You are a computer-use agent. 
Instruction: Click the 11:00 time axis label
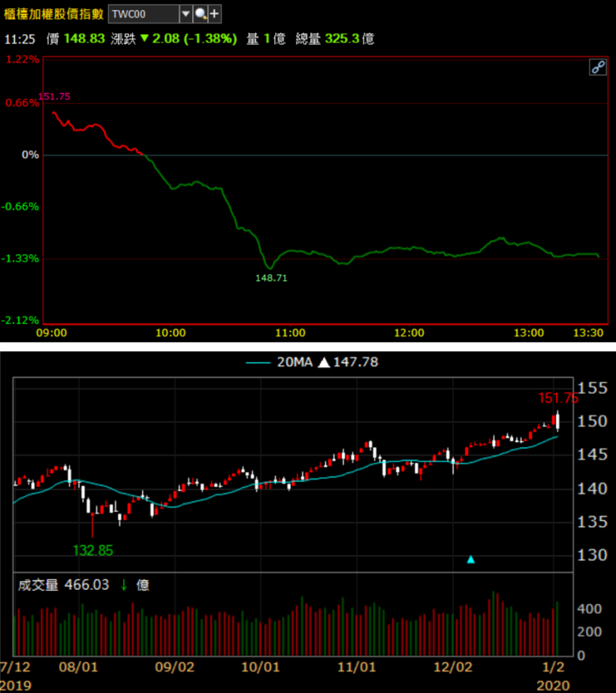(290, 333)
